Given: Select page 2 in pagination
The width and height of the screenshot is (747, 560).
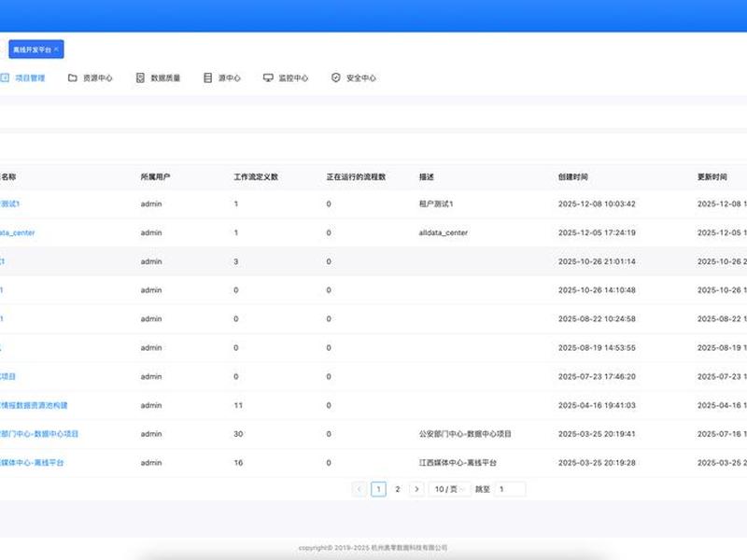Looking at the screenshot, I should 398,489.
